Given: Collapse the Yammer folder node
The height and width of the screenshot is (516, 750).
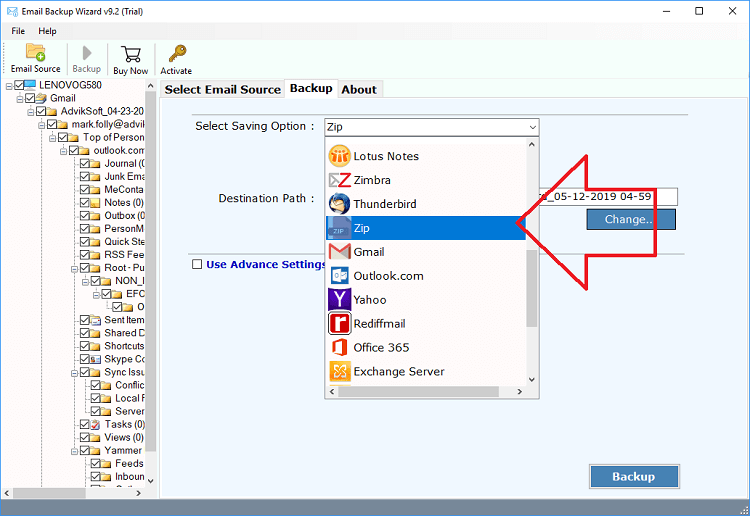Looking at the screenshot, I should coord(75,451).
